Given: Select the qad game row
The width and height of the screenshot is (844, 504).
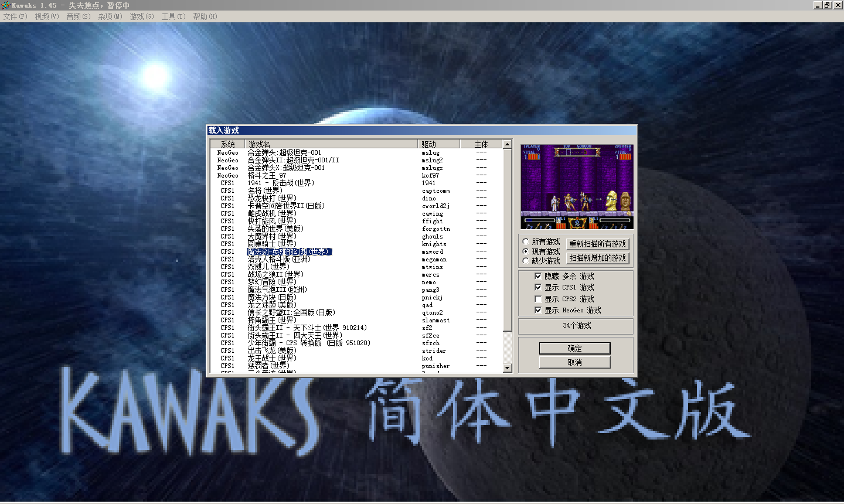Looking at the screenshot, I should point(356,305).
